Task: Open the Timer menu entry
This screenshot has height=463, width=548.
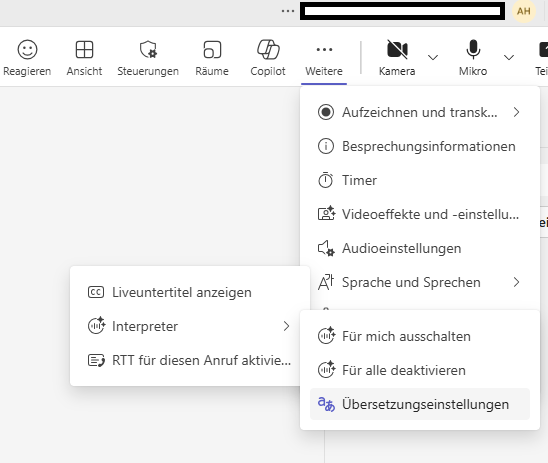Action: [x=419, y=180]
